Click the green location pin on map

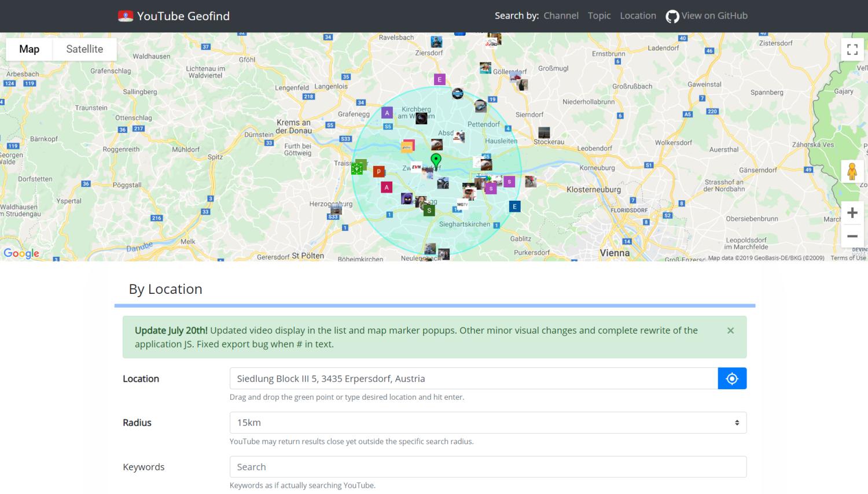[436, 160]
